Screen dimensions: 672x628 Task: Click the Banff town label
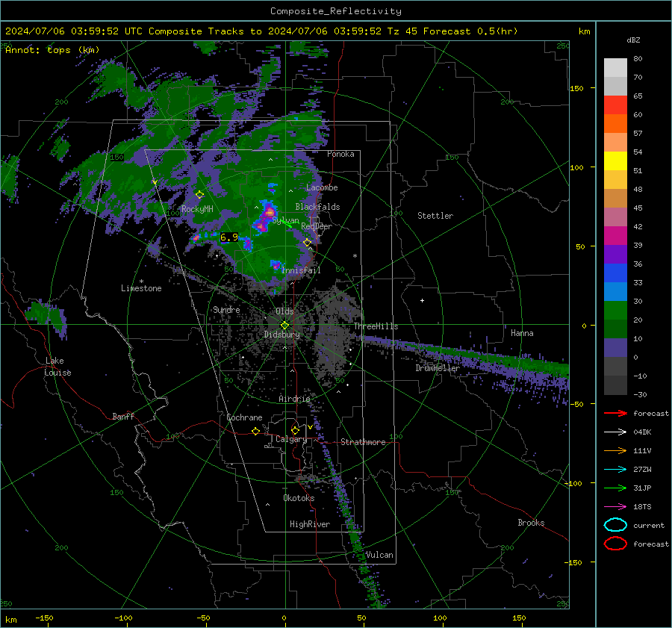(123, 416)
